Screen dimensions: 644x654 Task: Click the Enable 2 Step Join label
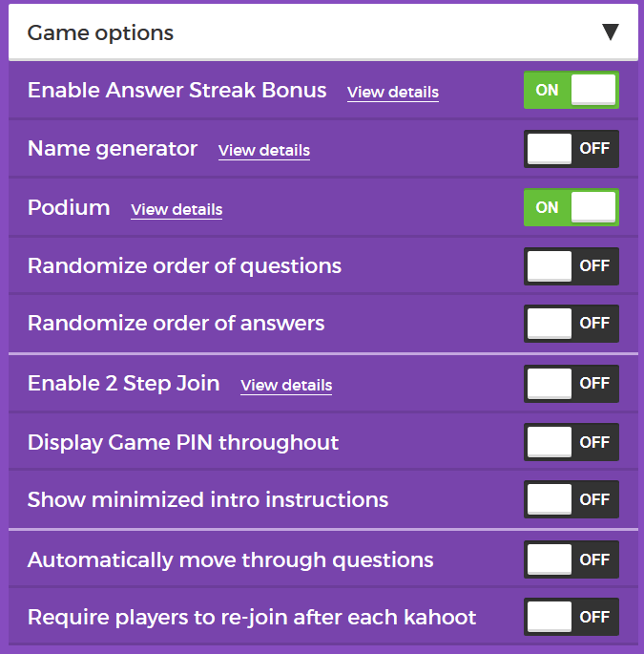tap(123, 384)
